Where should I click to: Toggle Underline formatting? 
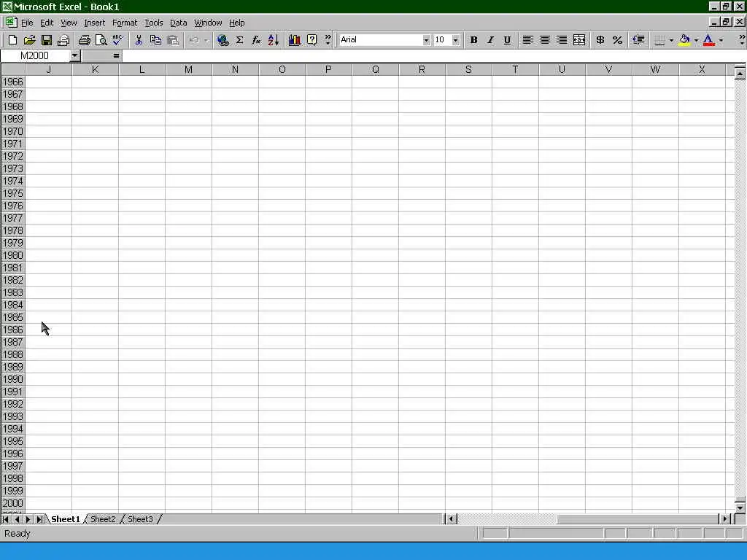click(508, 40)
